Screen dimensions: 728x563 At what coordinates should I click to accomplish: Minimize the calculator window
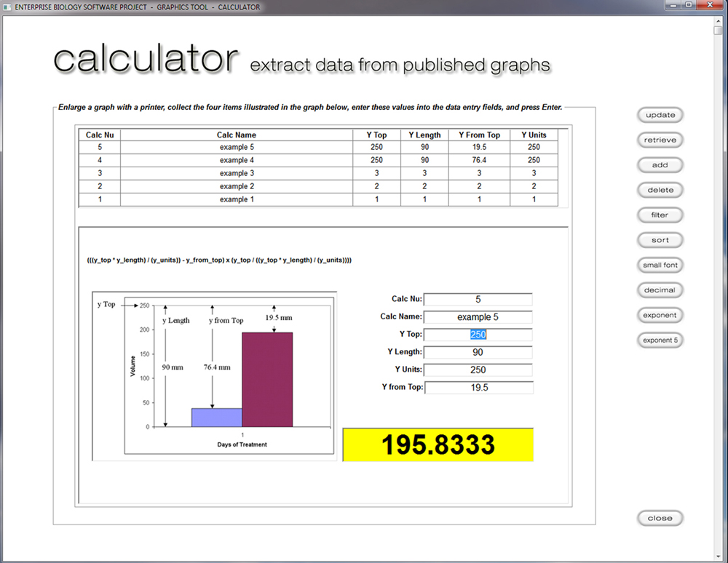click(x=672, y=5)
